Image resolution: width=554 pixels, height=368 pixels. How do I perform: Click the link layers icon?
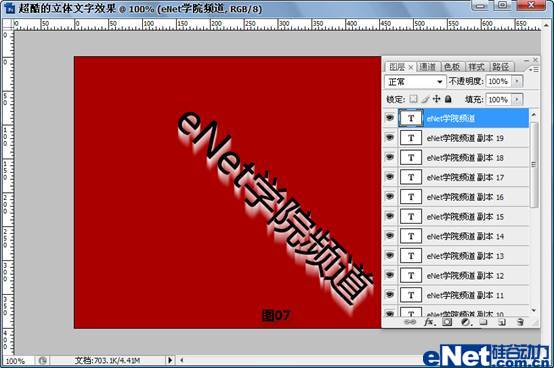[410, 322]
